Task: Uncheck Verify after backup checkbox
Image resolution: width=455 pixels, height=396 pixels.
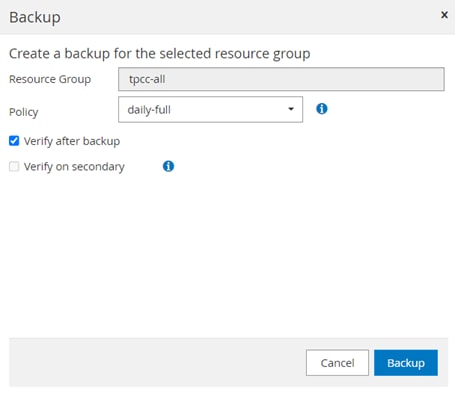Action: tap(14, 141)
